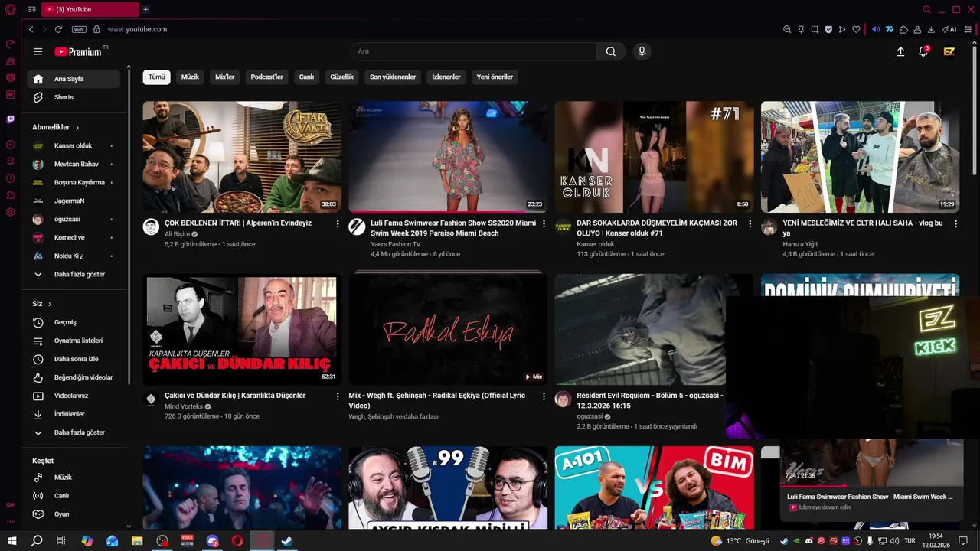
Task: Open Opera extensions cube icon
Action: pyautogui.click(x=903, y=29)
